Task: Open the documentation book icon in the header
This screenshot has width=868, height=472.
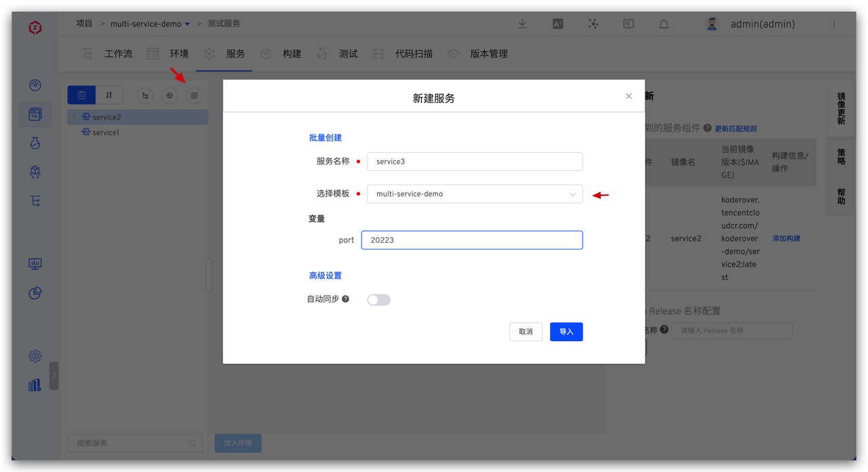Action: tap(629, 24)
